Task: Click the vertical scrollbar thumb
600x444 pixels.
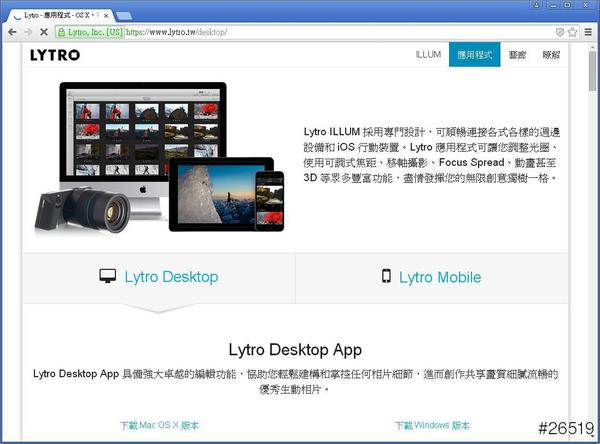Action: click(592, 72)
